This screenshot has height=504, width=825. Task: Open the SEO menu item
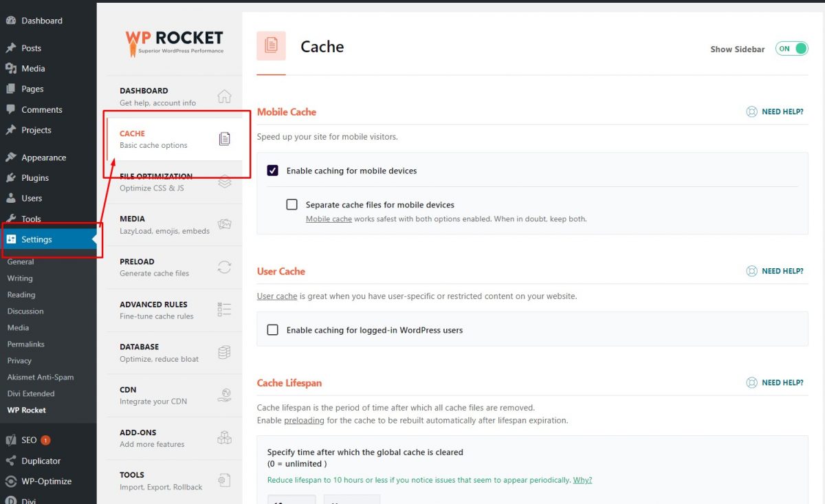[x=48, y=440]
